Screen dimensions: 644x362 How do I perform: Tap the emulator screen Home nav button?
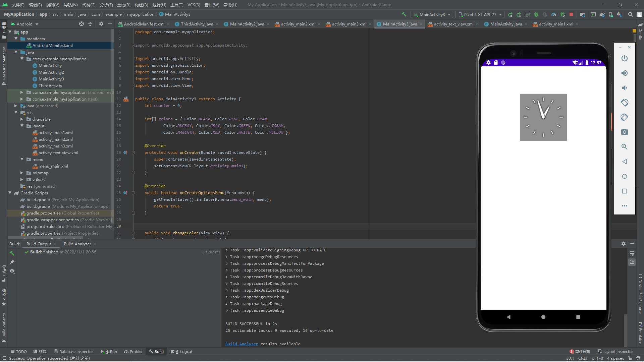tap(543, 317)
